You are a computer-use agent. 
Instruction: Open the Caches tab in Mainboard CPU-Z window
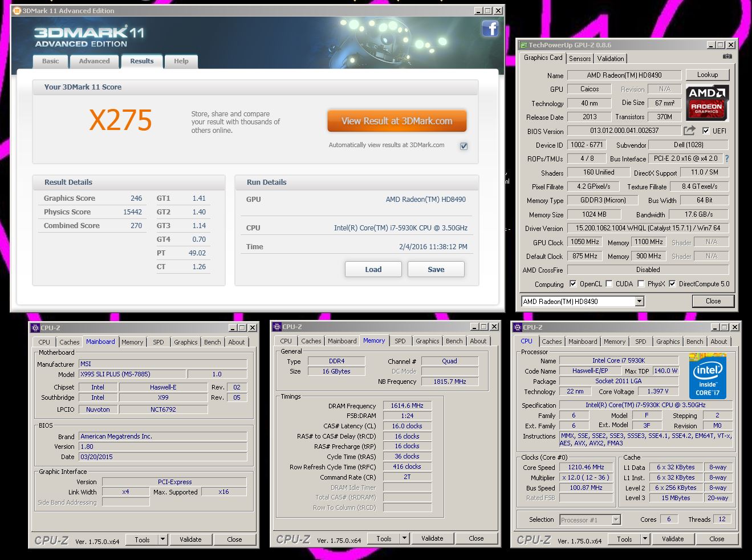[x=70, y=342]
